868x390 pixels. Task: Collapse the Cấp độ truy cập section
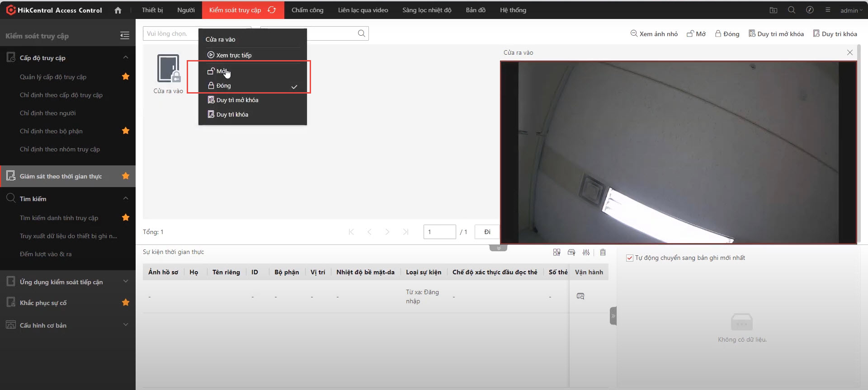coord(126,57)
